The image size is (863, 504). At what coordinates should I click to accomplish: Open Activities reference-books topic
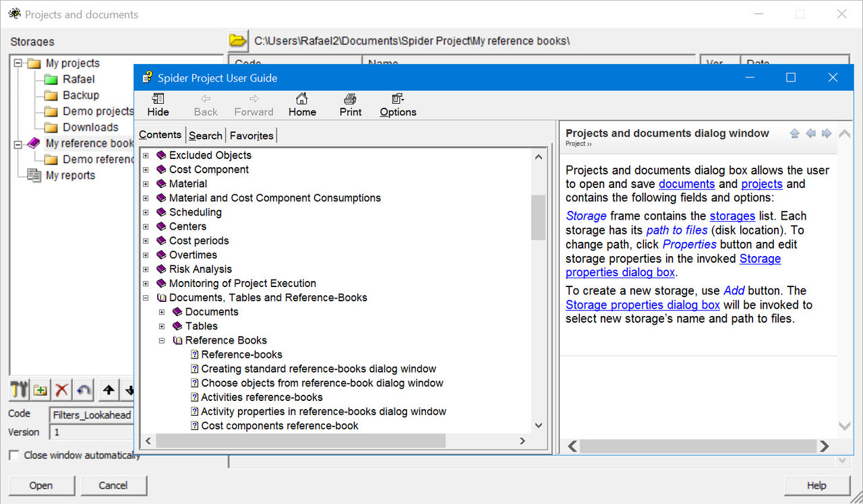262,397
